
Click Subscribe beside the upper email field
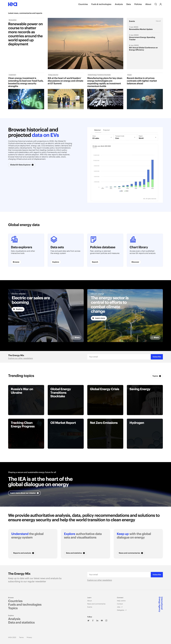click(157, 357)
